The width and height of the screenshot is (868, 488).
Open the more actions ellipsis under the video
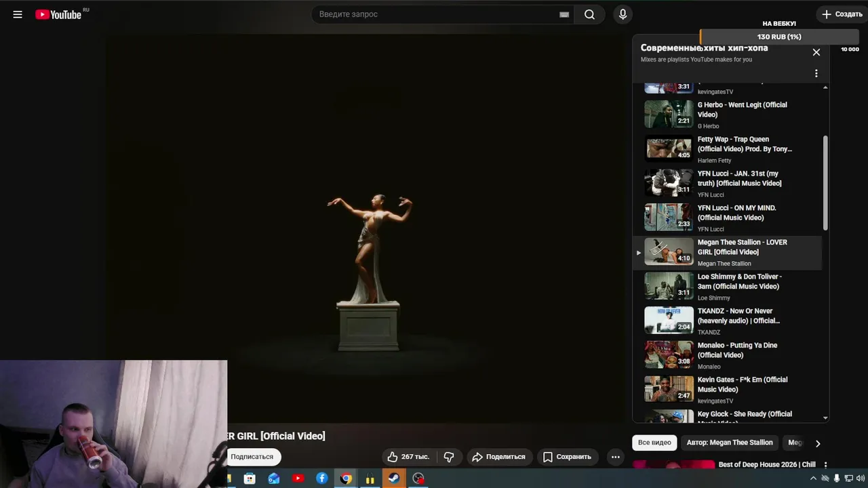point(616,457)
